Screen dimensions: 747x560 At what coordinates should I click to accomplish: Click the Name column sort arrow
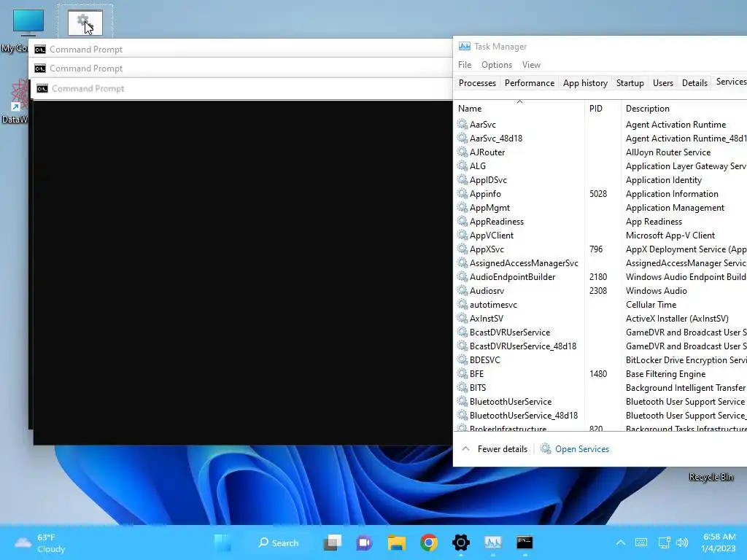(519, 101)
